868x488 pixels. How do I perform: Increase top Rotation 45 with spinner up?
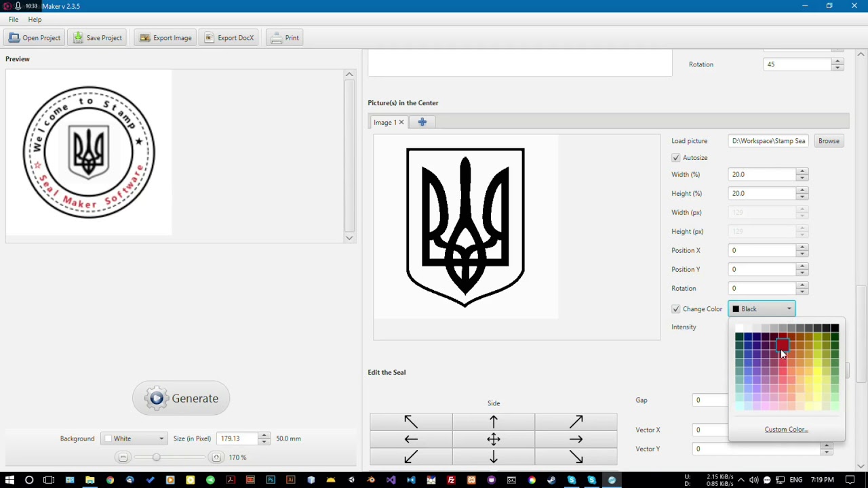click(837, 61)
